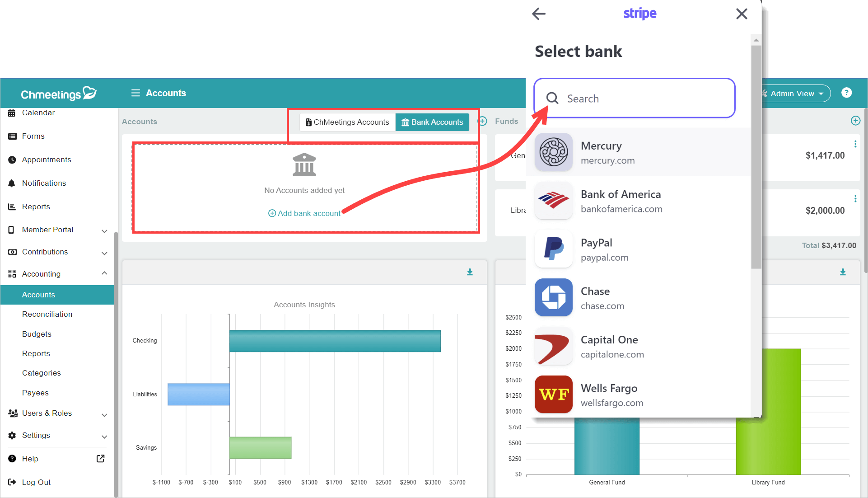Click the chase.com text

tap(602, 306)
